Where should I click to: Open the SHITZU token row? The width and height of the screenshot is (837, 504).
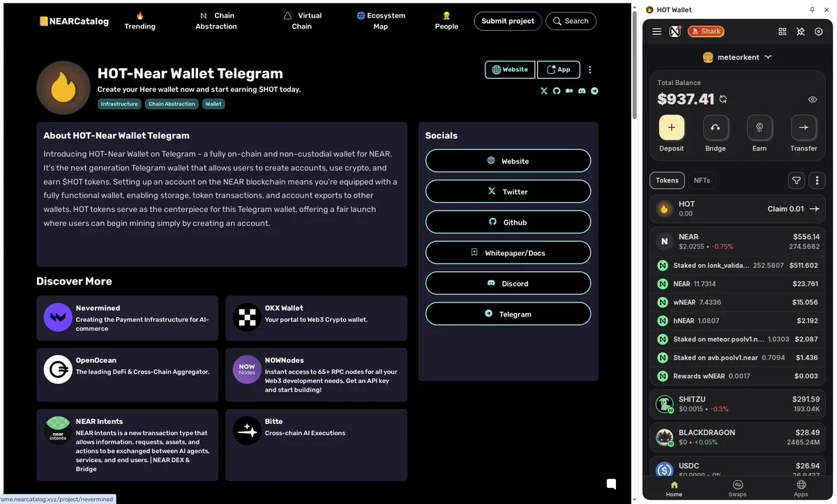point(738,404)
